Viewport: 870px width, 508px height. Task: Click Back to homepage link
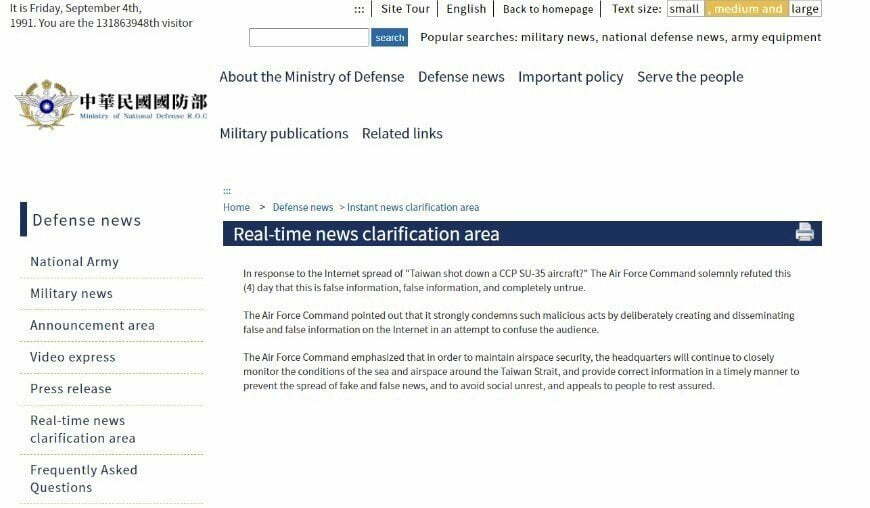[x=547, y=9]
